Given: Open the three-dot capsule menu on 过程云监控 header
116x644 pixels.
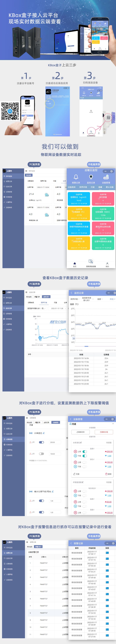Looking at the screenshot, I should (106, 171).
